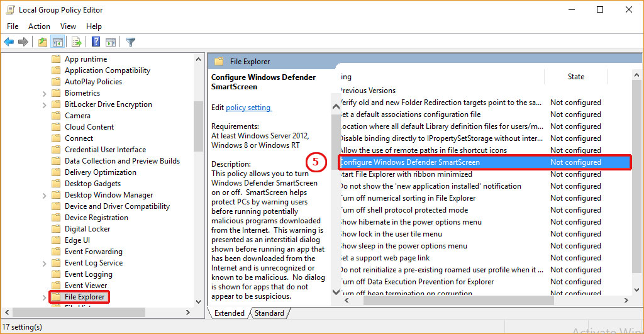Switch to the Extended tab
Screen dimensions: 644x334
[229, 313]
